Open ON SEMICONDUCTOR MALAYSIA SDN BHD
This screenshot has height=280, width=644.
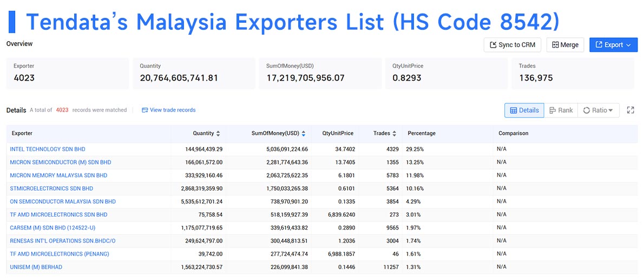click(63, 202)
